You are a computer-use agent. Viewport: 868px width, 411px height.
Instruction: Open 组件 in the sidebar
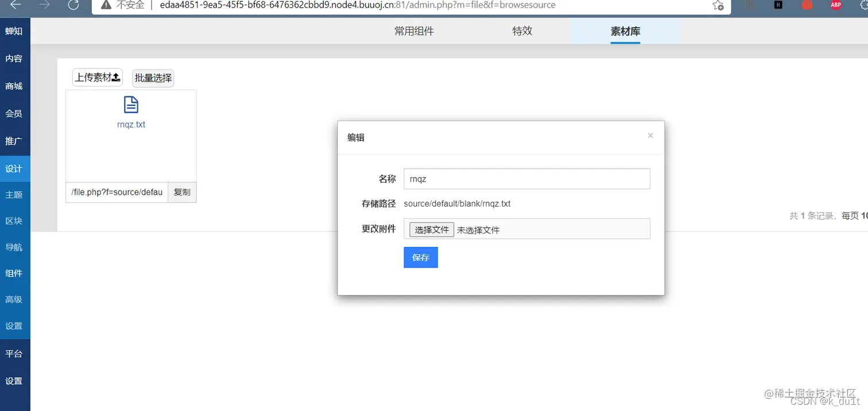click(15, 273)
